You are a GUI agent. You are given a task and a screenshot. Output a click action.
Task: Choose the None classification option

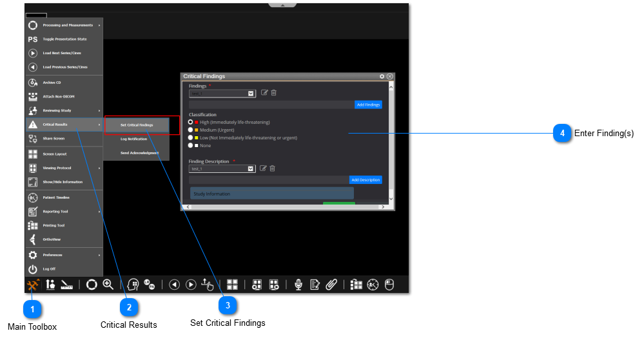pos(191,145)
